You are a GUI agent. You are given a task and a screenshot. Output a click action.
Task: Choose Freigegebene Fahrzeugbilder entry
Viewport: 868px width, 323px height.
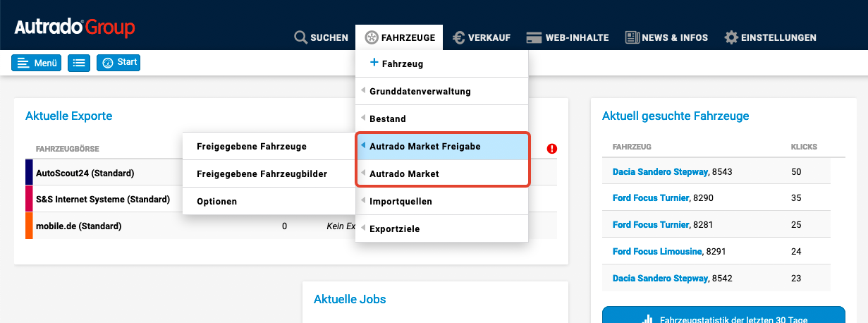tap(262, 173)
